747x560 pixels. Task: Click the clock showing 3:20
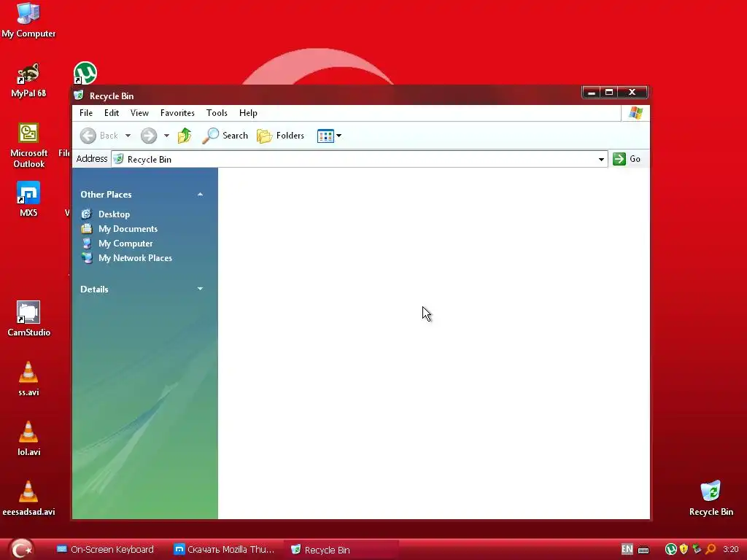pos(730,550)
